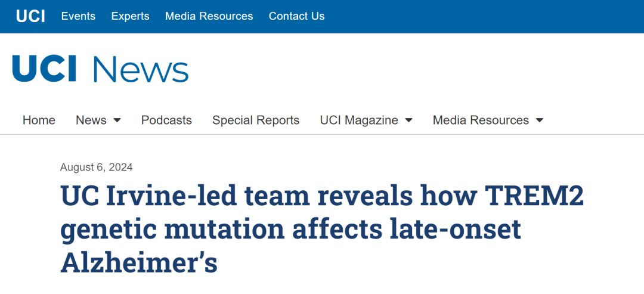Open Media Resources in the blue top bar

click(x=209, y=16)
